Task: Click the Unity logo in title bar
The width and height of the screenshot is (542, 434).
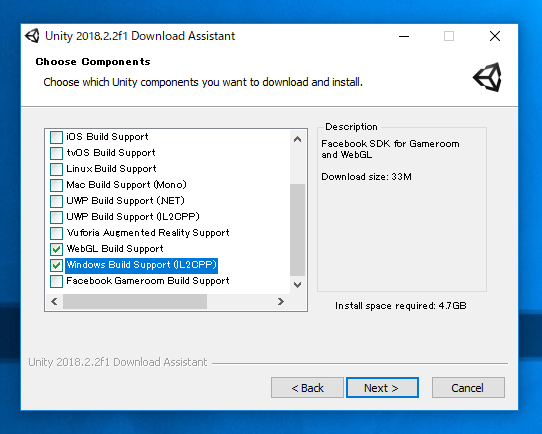Action: pos(32,36)
